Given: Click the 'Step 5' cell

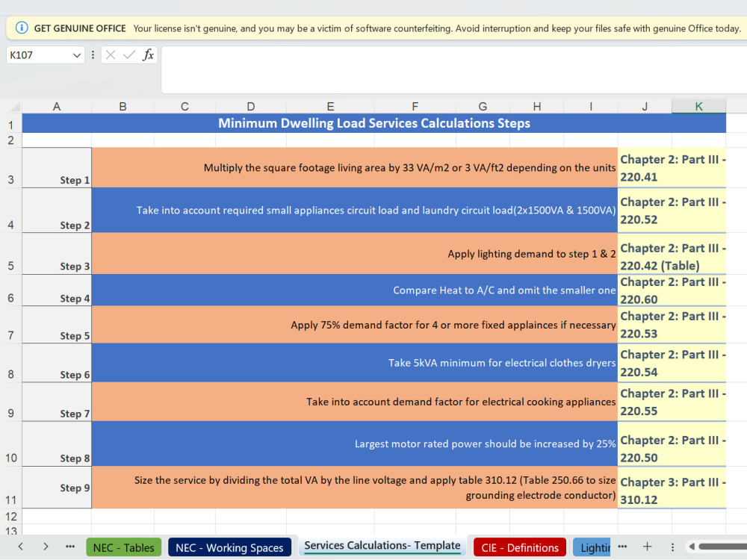Looking at the screenshot, I should (57, 324).
